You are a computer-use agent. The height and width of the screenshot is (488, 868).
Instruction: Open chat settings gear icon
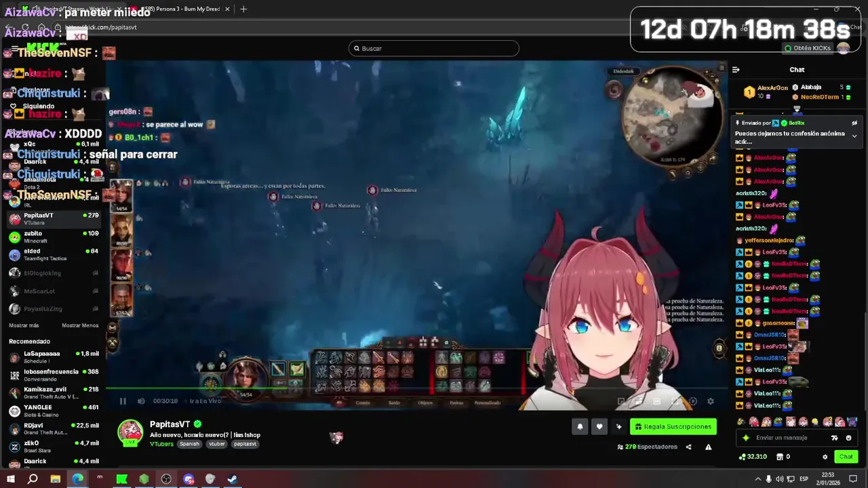(x=825, y=457)
